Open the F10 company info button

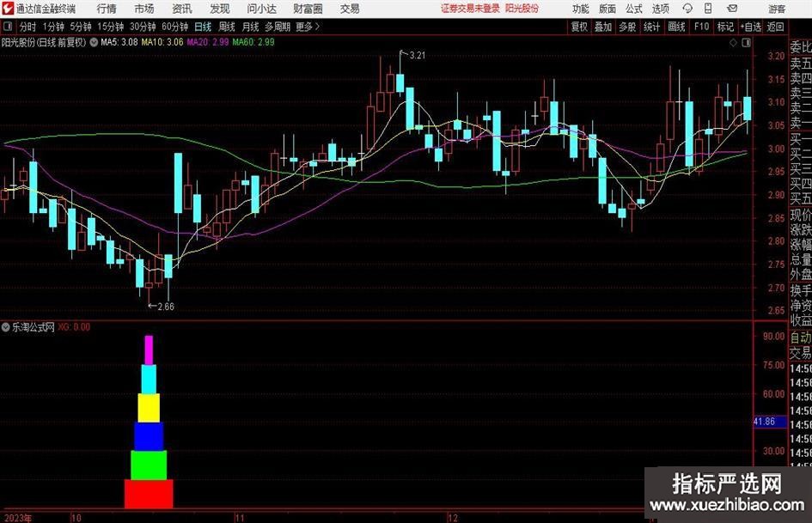(701, 27)
